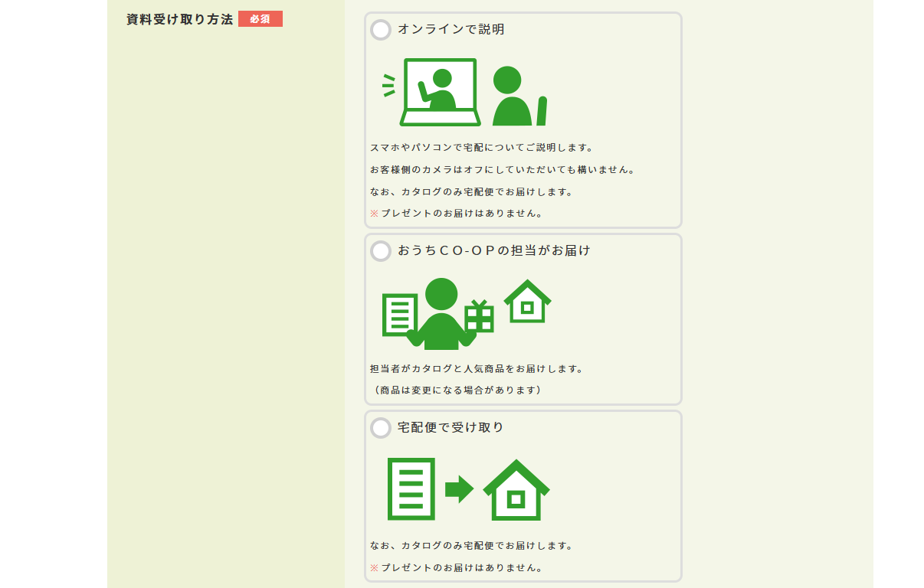924x588 pixels.
Task: Select the 宅配便で受け取り radio button
Action: [380, 428]
